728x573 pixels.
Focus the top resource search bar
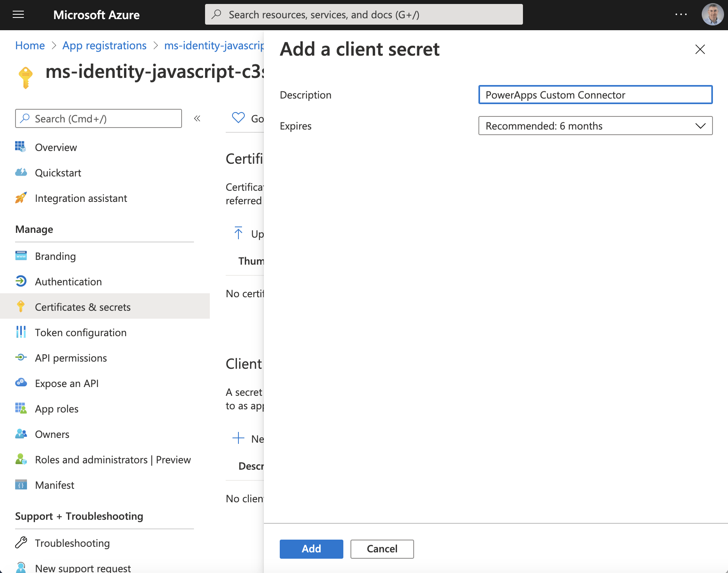click(364, 15)
